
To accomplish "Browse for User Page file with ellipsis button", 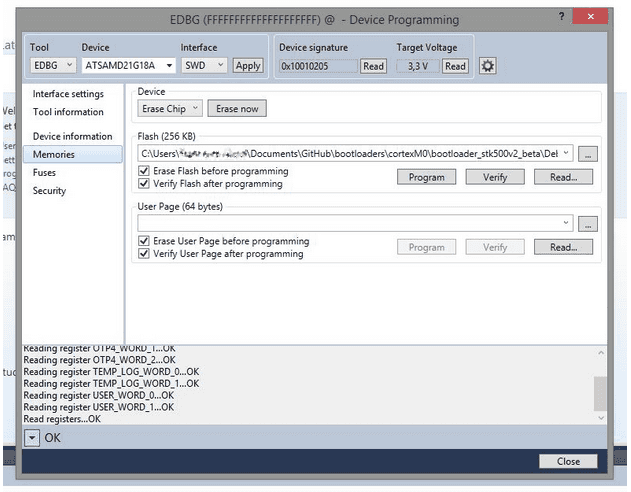I will tap(588, 223).
